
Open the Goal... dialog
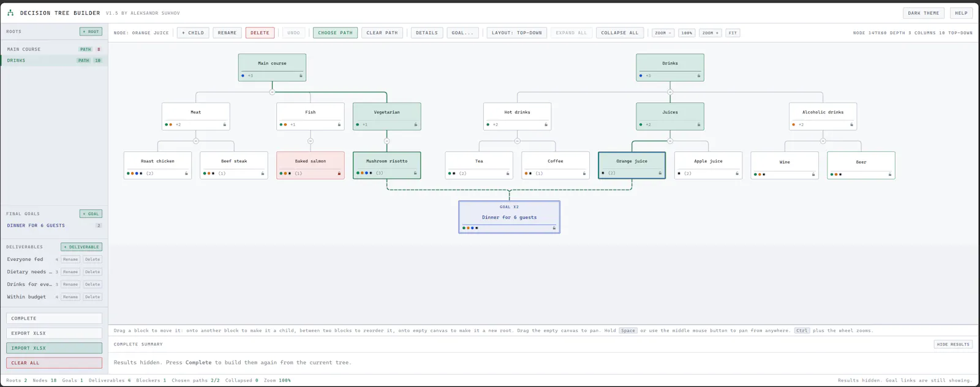click(x=462, y=33)
